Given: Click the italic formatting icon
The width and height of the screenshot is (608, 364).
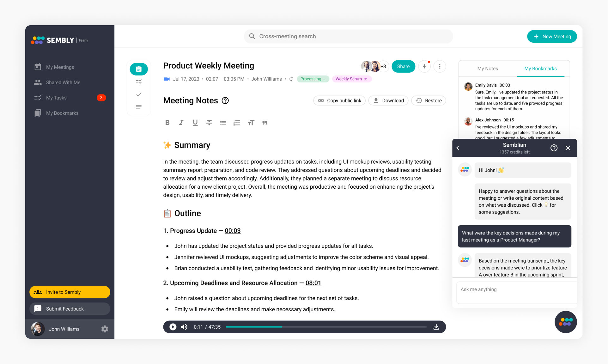Looking at the screenshot, I should 180,122.
